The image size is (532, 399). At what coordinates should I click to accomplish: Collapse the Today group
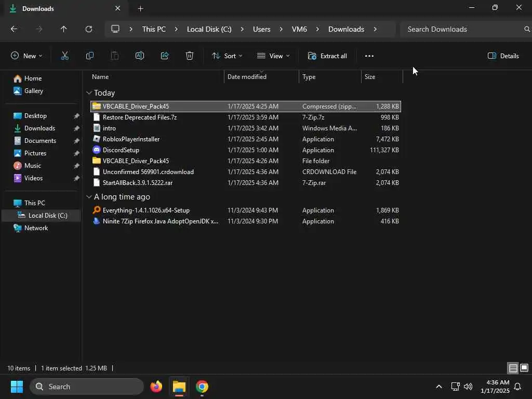coord(89,93)
